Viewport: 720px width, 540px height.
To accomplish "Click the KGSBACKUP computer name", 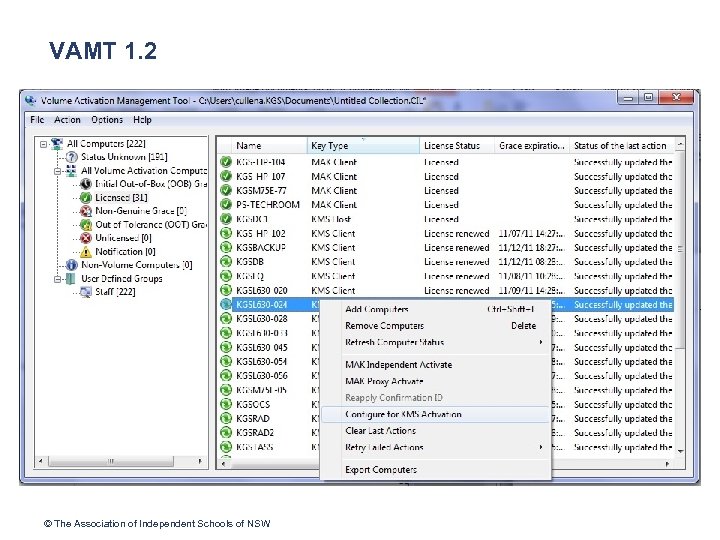I will [x=261, y=248].
